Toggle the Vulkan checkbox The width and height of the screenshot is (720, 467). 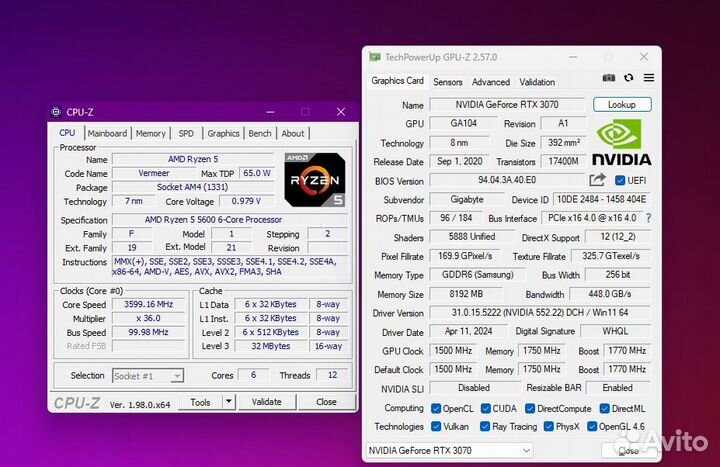(436, 427)
